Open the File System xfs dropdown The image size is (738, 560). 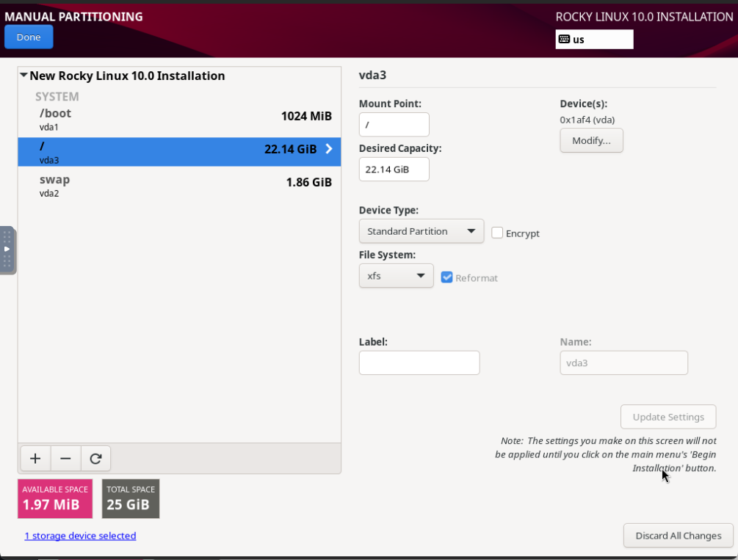(396, 276)
